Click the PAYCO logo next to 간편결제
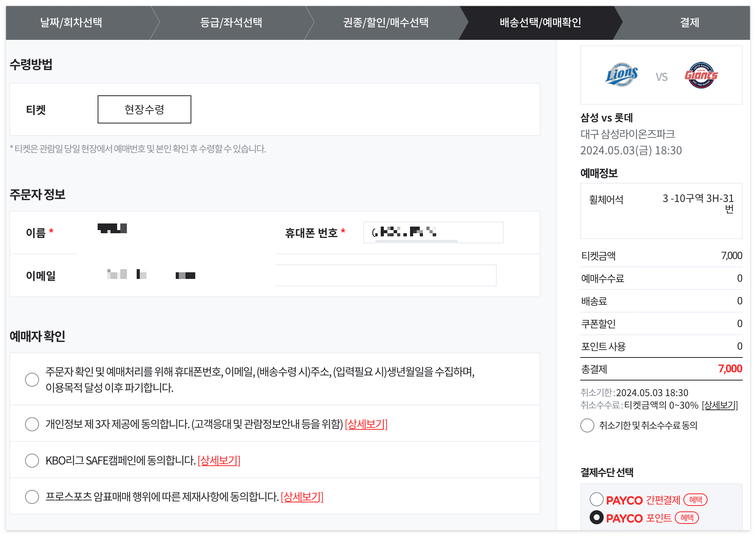756x536 pixels. (x=624, y=500)
